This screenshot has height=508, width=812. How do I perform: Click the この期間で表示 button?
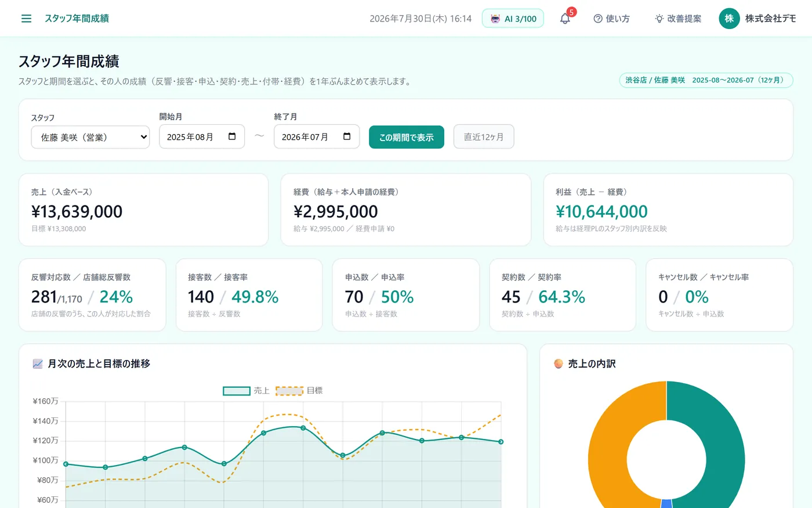[407, 137]
